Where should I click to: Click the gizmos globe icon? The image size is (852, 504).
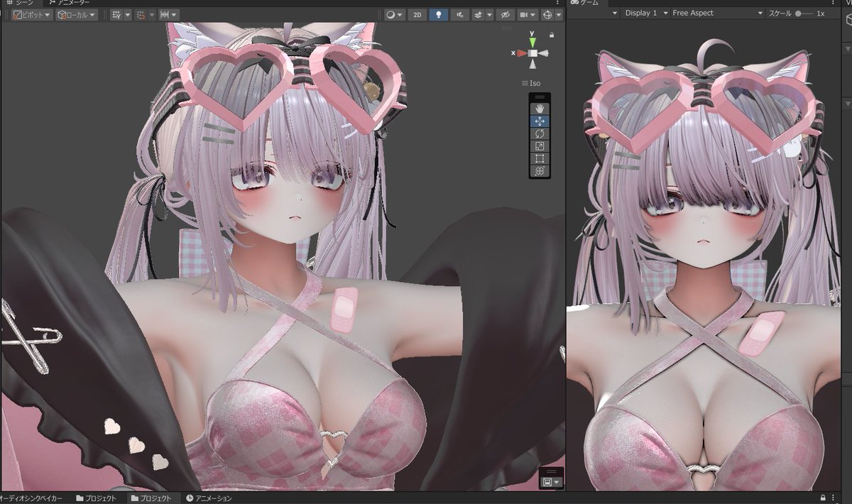coord(548,14)
